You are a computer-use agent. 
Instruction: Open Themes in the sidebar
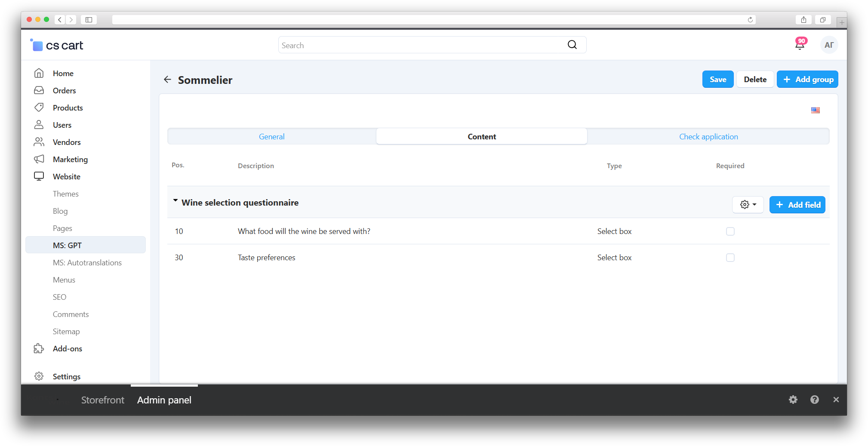(66, 194)
